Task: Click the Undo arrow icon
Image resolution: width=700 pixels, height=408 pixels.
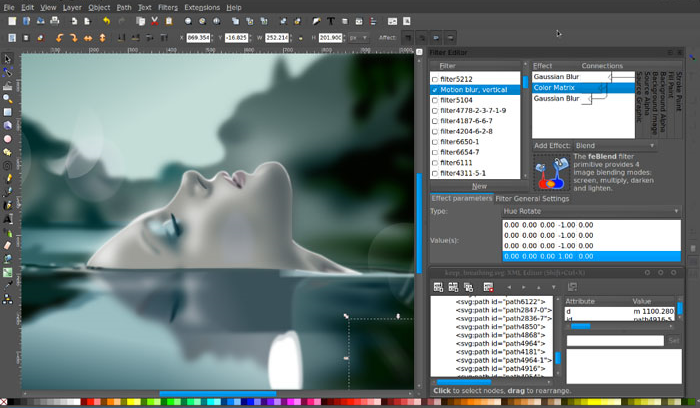Action: (105, 21)
